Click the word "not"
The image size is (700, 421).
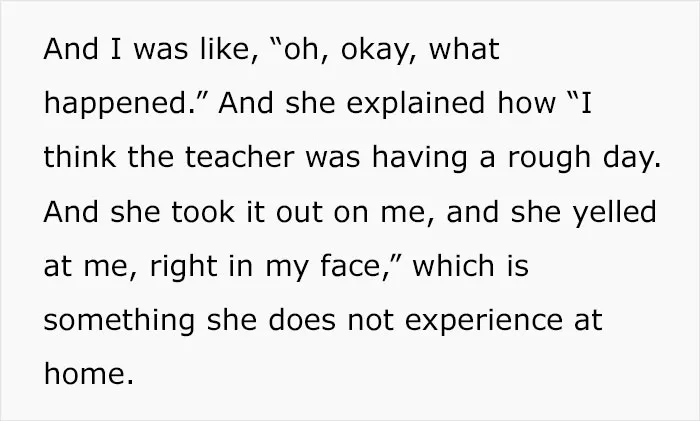370,320
